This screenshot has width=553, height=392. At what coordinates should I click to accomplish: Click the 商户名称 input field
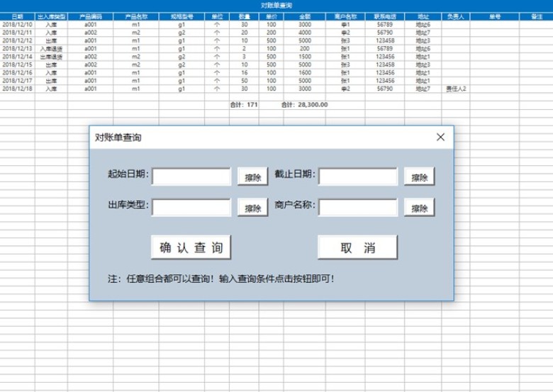point(358,207)
